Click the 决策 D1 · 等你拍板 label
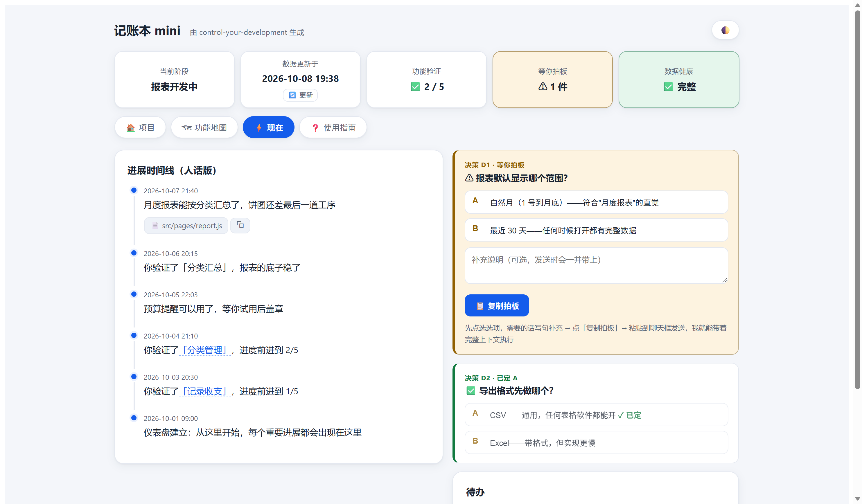862x504 pixels. (x=495, y=165)
